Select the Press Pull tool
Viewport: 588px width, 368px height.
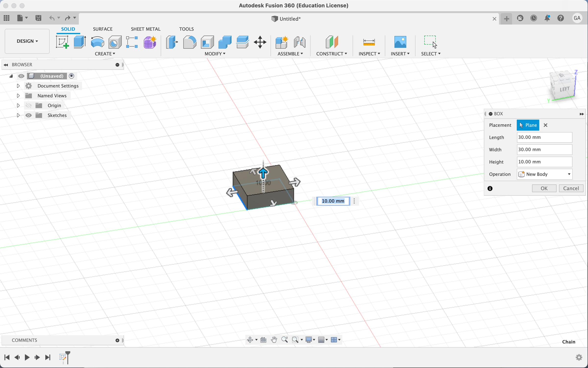coord(172,42)
